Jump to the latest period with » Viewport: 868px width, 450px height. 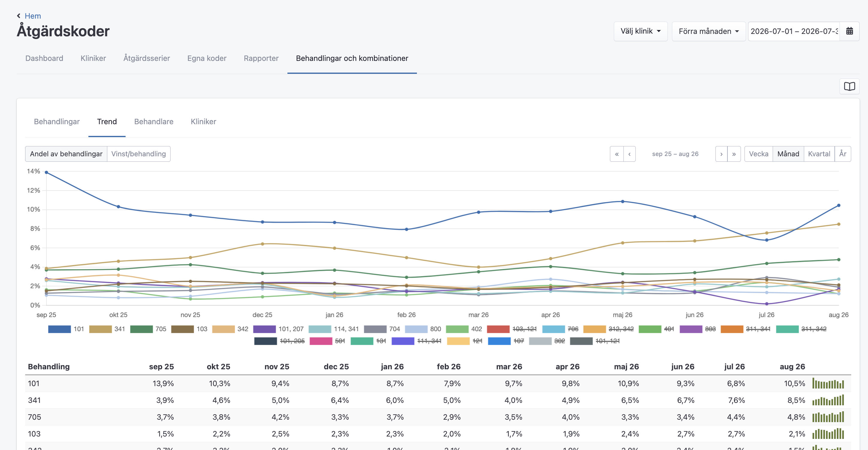(734, 154)
